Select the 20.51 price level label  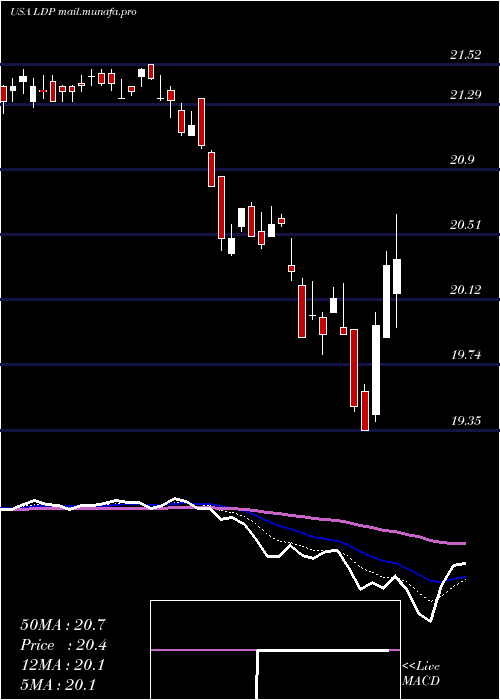466,225
